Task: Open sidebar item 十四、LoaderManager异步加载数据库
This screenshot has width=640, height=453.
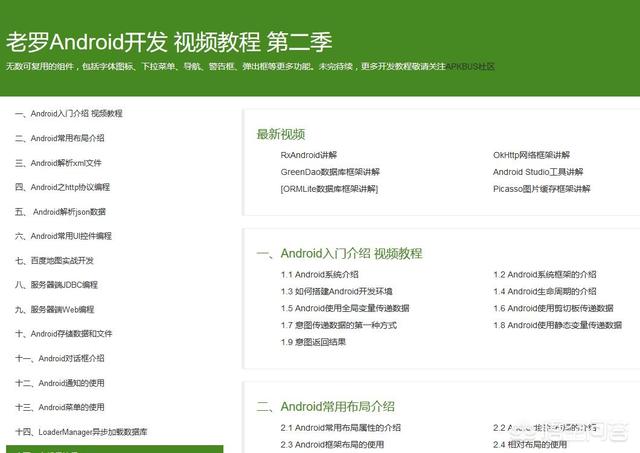Action: [81, 432]
